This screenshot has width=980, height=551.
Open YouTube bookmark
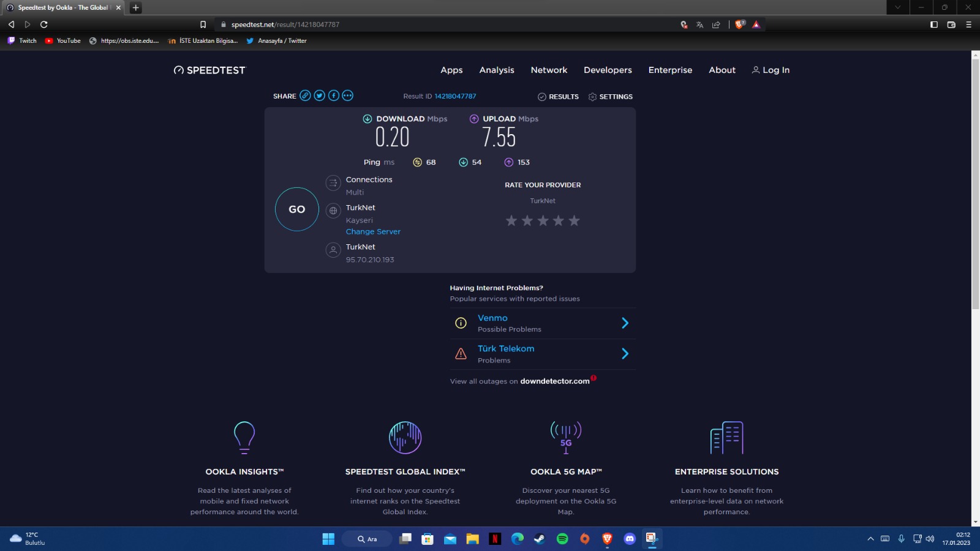(62, 41)
